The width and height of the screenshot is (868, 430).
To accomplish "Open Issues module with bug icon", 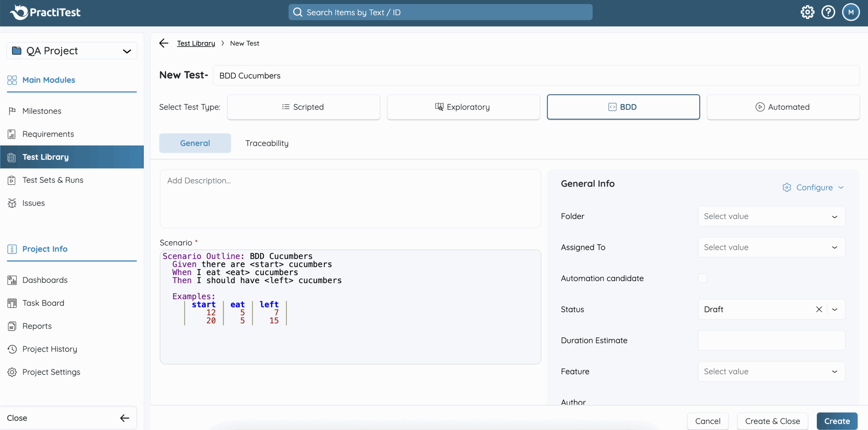I will coord(33,203).
